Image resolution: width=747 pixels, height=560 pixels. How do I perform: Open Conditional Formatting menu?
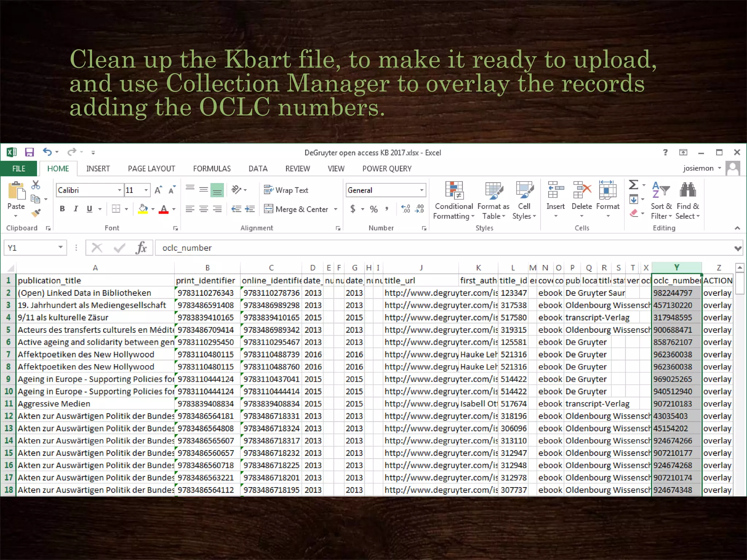click(x=454, y=201)
